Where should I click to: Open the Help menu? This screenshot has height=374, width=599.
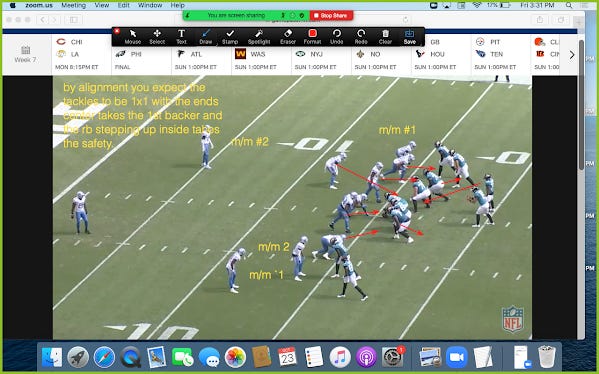[x=177, y=5]
